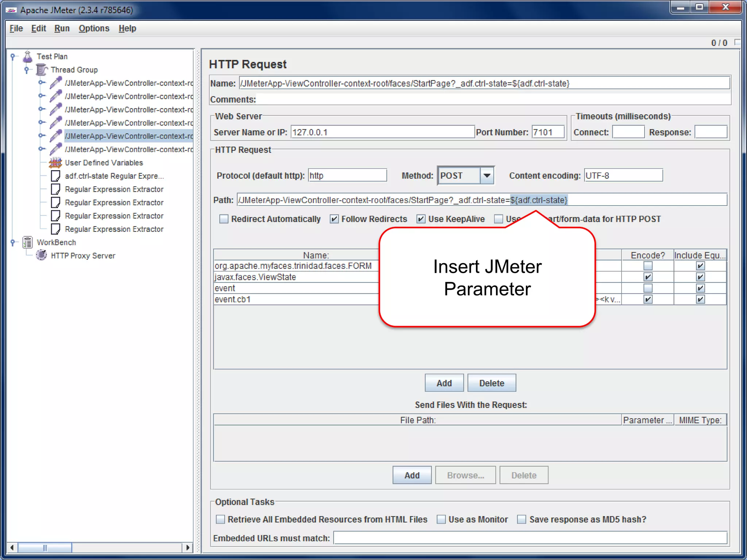The width and height of the screenshot is (747, 560).
Task: Click the second HTTP sampler pipette icon
Action: tap(55, 96)
